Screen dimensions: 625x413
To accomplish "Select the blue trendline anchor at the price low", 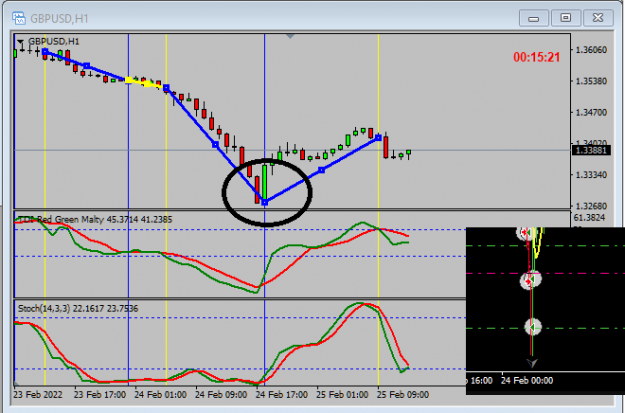I will 265,203.
